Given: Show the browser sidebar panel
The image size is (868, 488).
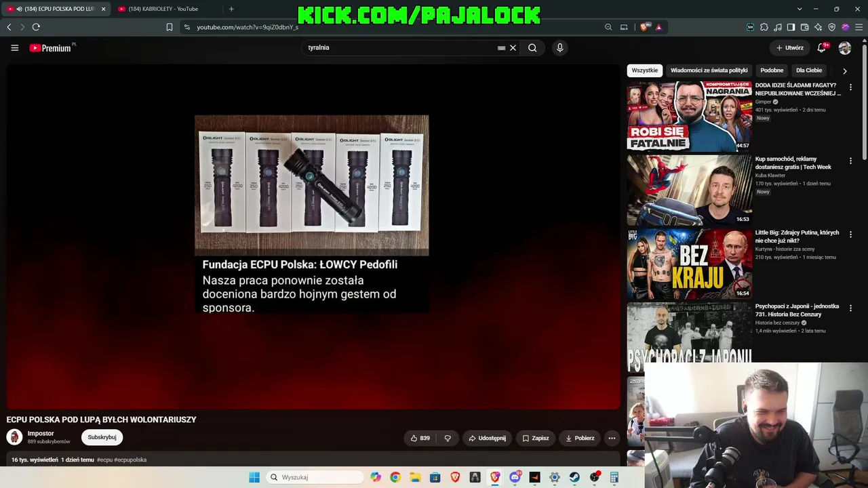Looking at the screenshot, I should click(x=791, y=27).
